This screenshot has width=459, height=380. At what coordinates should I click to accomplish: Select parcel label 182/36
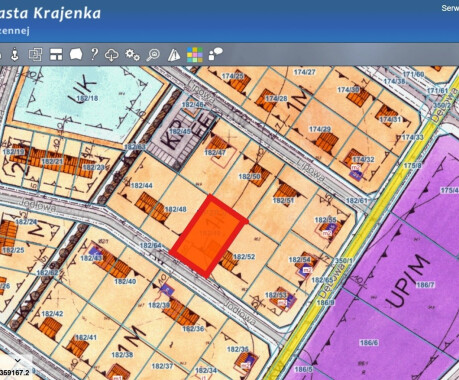click(193, 329)
